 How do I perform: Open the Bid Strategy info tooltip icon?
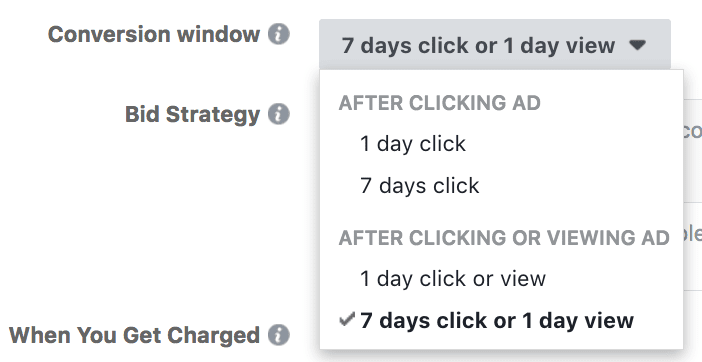[278, 114]
